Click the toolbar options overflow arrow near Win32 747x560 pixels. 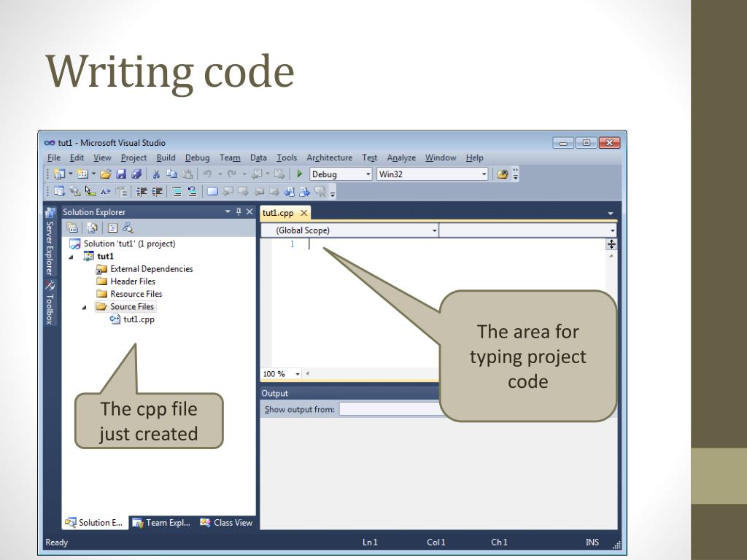point(516,174)
